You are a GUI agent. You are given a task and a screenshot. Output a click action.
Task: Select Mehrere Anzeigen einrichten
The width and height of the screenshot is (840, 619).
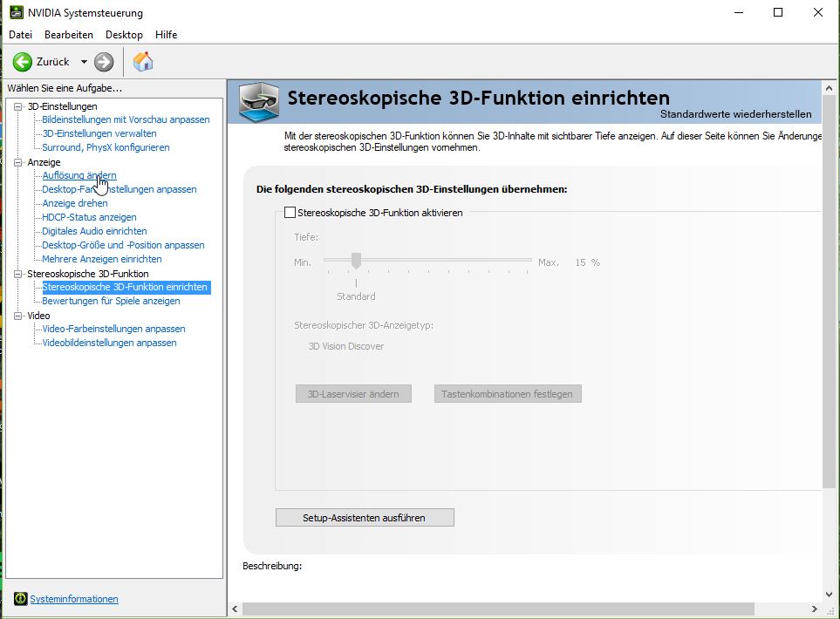(x=102, y=259)
